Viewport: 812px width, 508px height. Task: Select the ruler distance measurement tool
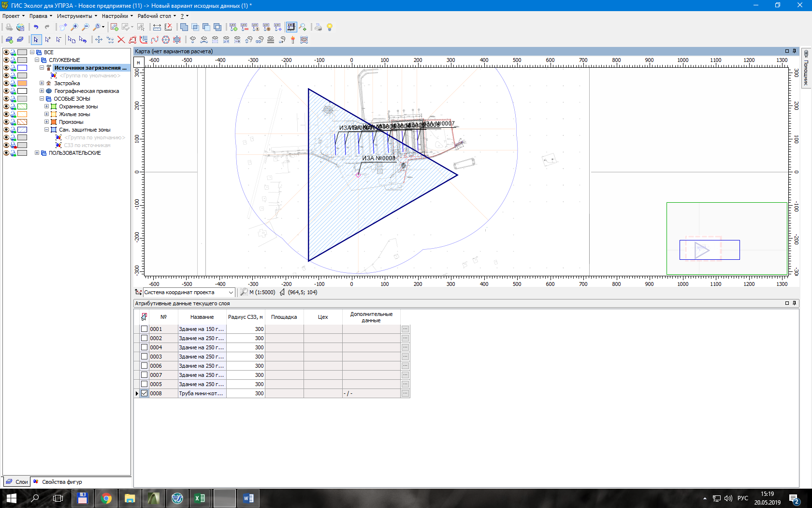coord(157,27)
